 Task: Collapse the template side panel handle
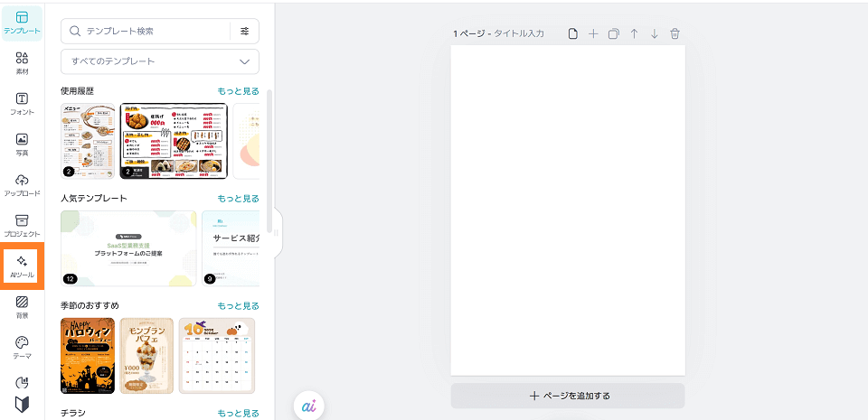[276, 234]
